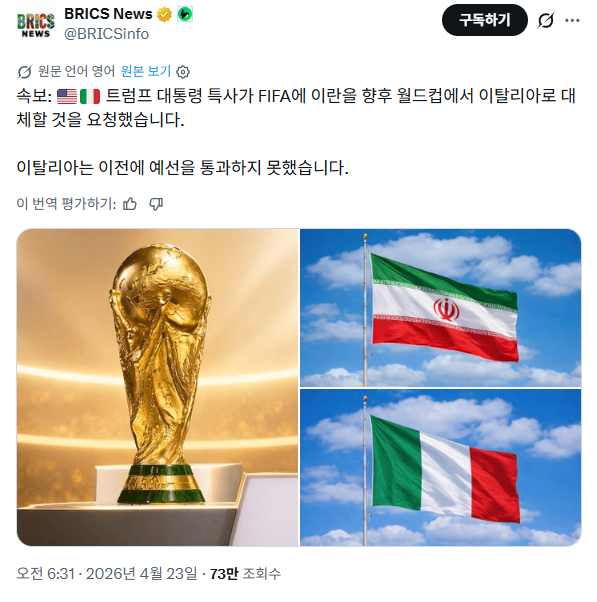Click the 73만 조회수 view count
The width and height of the screenshot is (597, 602).
[x=245, y=574]
